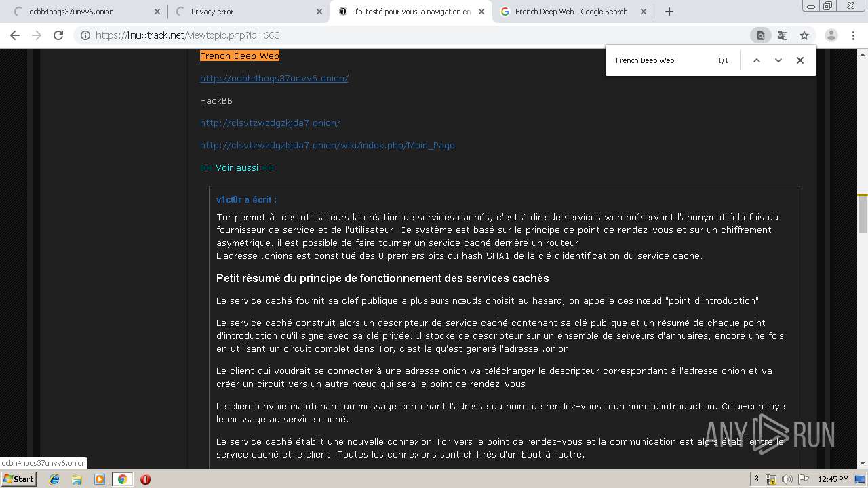The width and height of the screenshot is (868, 488).
Task: View site information icon in address bar
Action: click(85, 35)
